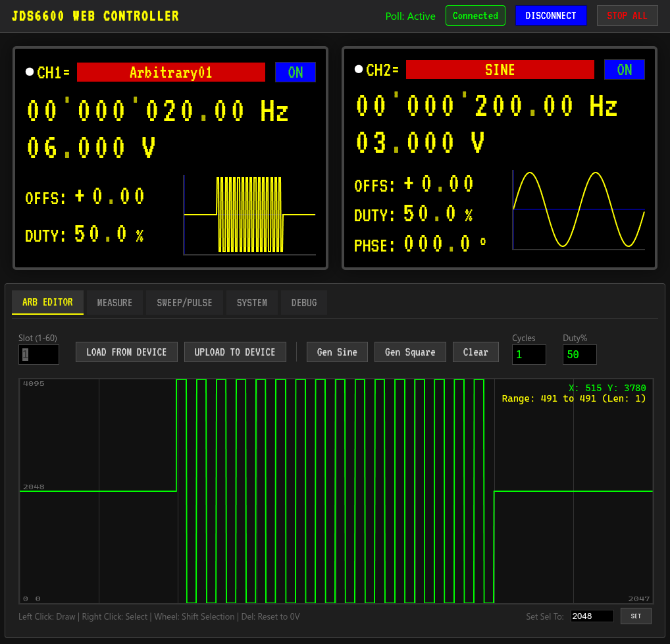The width and height of the screenshot is (670, 644).
Task: Open CH1 waveform selector Arbitrary01
Action: point(171,72)
